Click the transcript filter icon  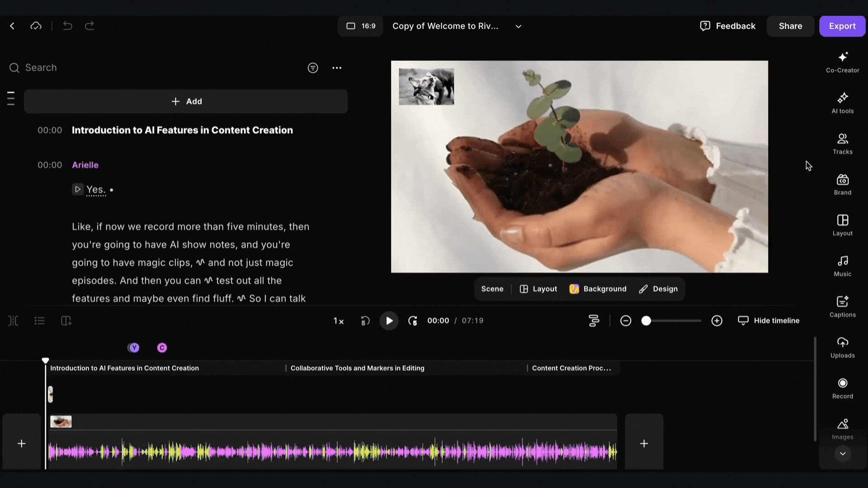pyautogui.click(x=312, y=68)
